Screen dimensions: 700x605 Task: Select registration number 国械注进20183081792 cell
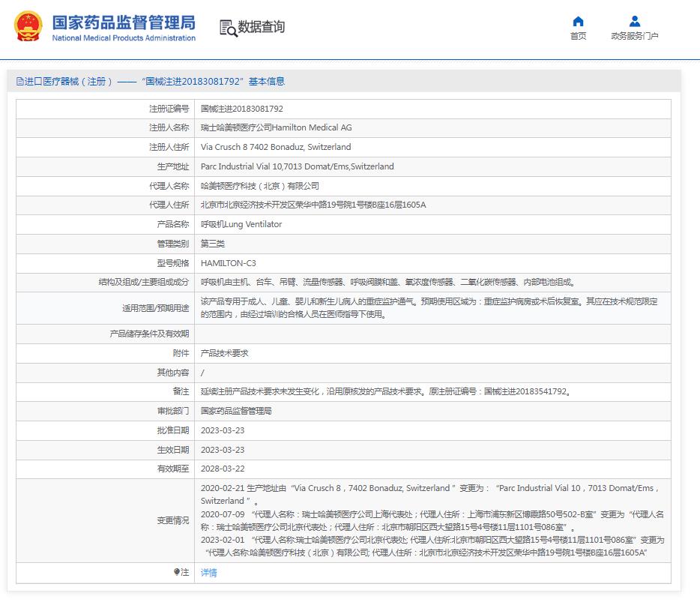click(241, 109)
